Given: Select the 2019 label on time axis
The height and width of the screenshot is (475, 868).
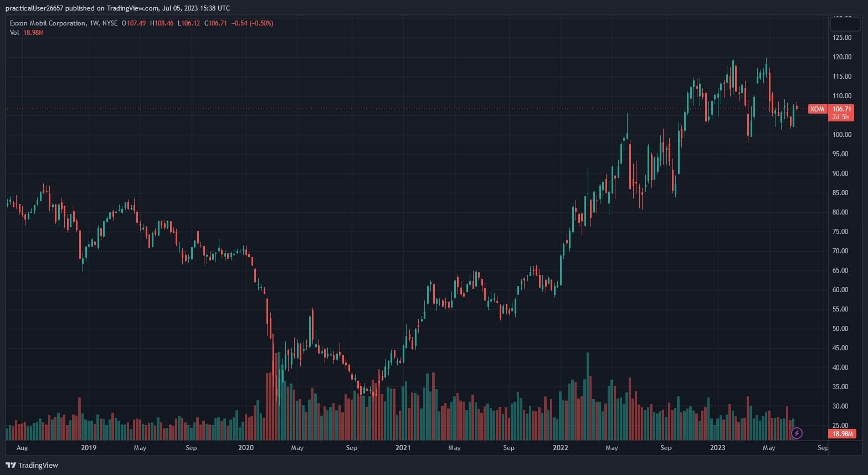Looking at the screenshot, I should coord(89,448).
